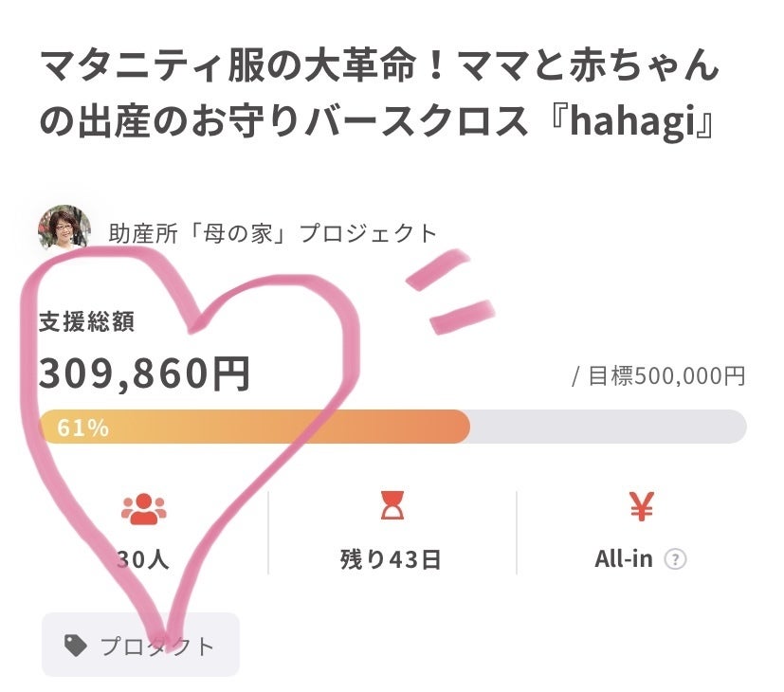Click the 61% progress label
Screen dimensions: 784x692
(x=82, y=428)
